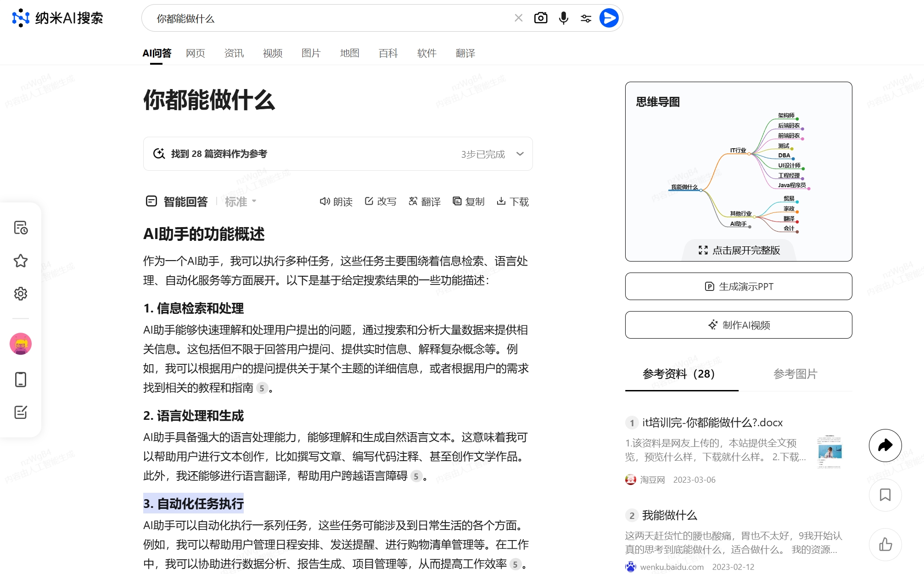Image resolution: width=924 pixels, height=574 pixels.
Task: Switch to 资讯 tab
Action: (x=234, y=53)
